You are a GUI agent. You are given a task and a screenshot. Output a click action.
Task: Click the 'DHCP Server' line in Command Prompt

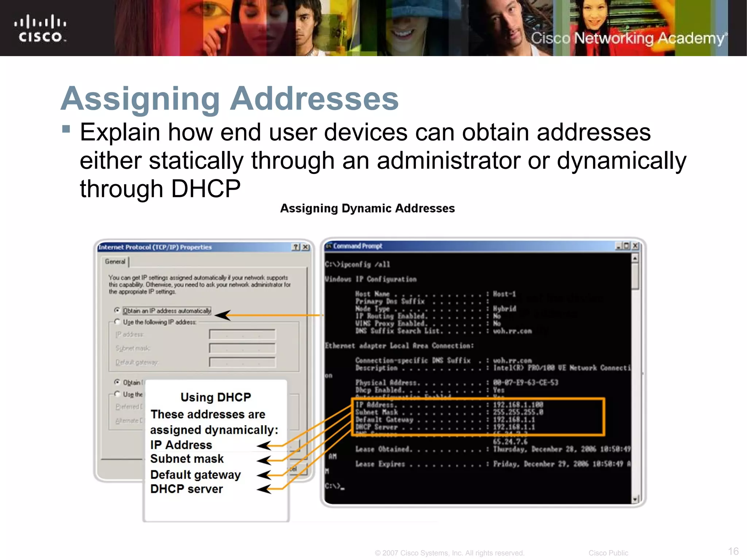pyautogui.click(x=445, y=427)
